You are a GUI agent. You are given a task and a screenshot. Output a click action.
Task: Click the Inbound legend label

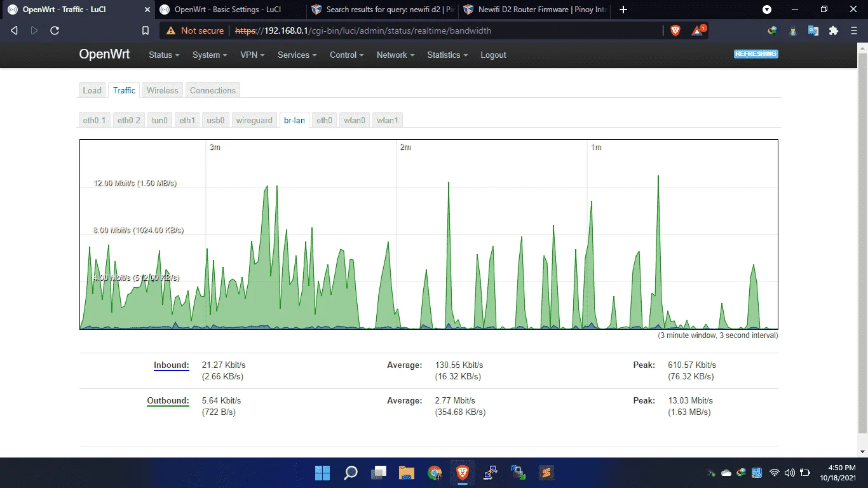pyautogui.click(x=172, y=365)
